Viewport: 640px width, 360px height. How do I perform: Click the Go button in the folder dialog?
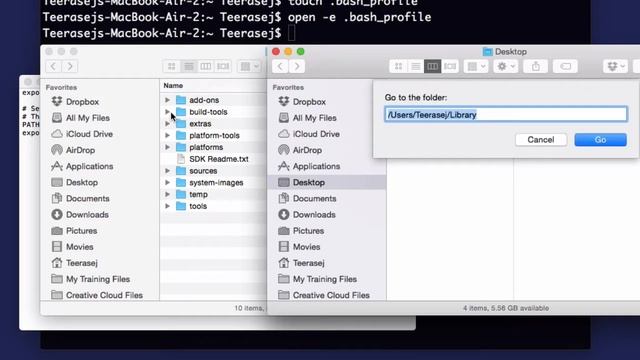point(600,140)
